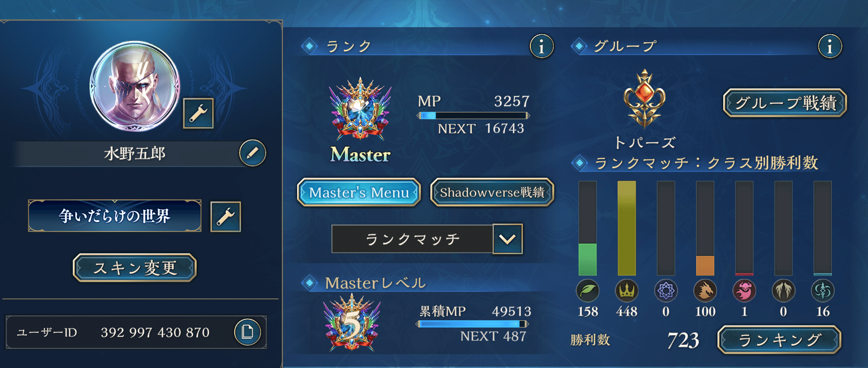Open the ランク info icon
The image size is (868, 368).
point(541,46)
